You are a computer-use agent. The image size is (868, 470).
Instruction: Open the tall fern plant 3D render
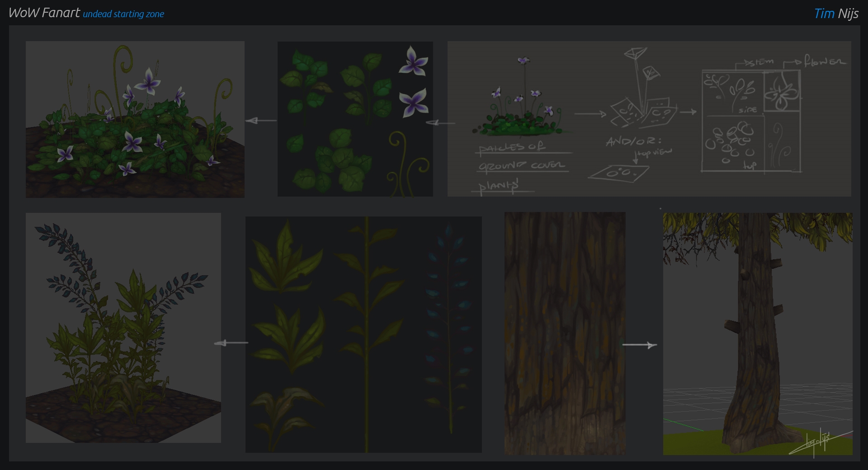click(123, 328)
